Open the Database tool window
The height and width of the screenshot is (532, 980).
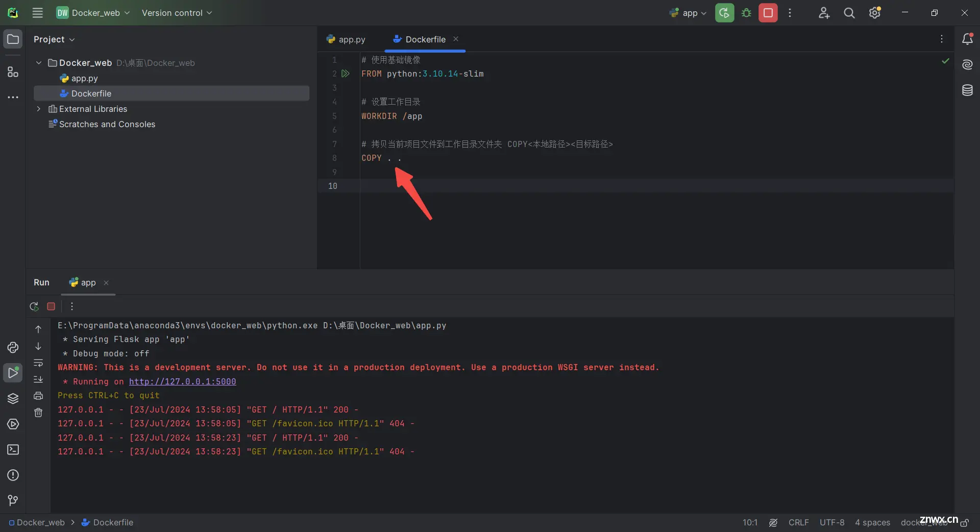click(967, 90)
